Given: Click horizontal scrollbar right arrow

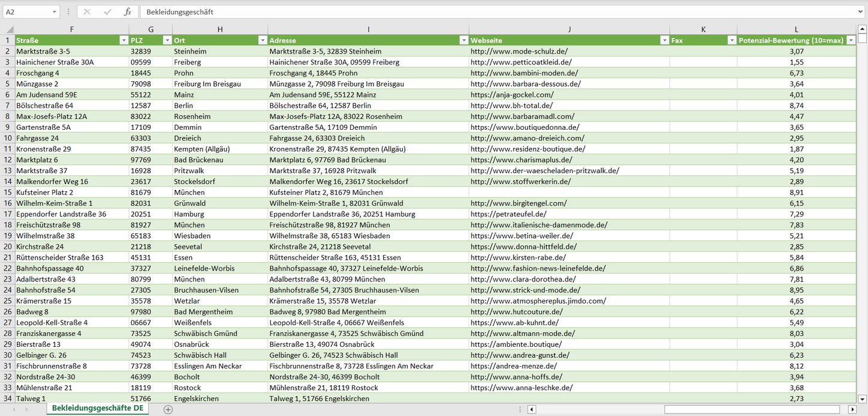Looking at the screenshot, I should pyautogui.click(x=852, y=409).
